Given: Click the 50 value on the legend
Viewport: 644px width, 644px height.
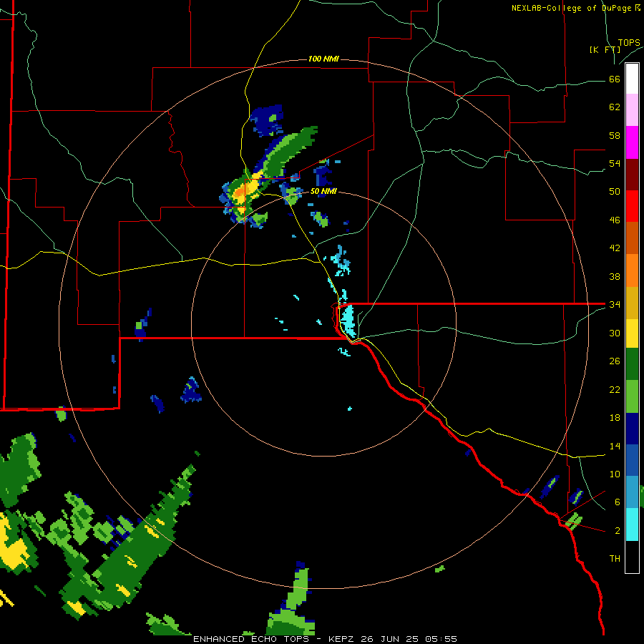Looking at the screenshot, I should point(615,191).
